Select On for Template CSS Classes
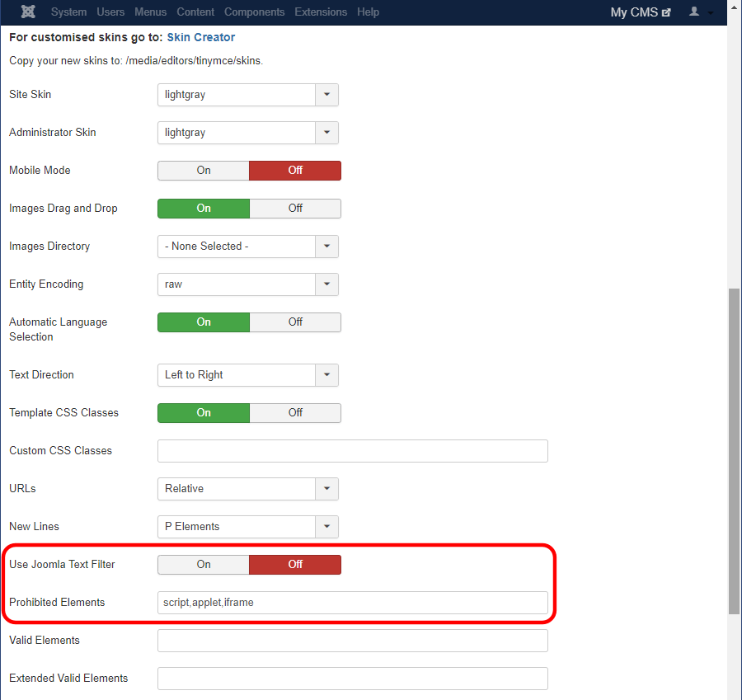The image size is (742, 700). 204,413
